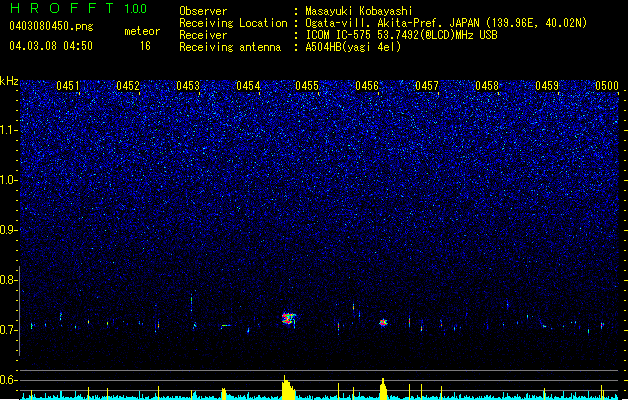This screenshot has height=400, width=629.
Task: Click the 1.0 kHz axis label
Action: 8,180
